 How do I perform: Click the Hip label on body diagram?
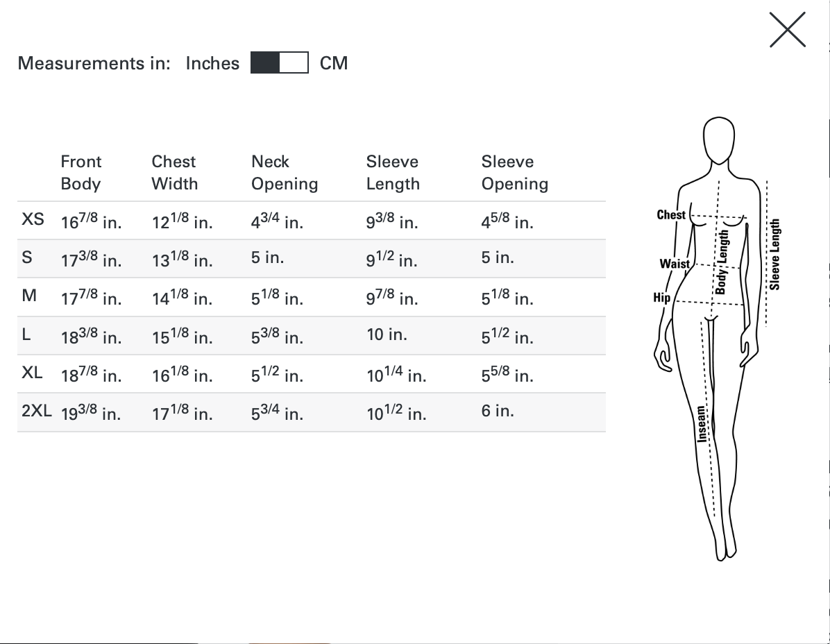(661, 298)
